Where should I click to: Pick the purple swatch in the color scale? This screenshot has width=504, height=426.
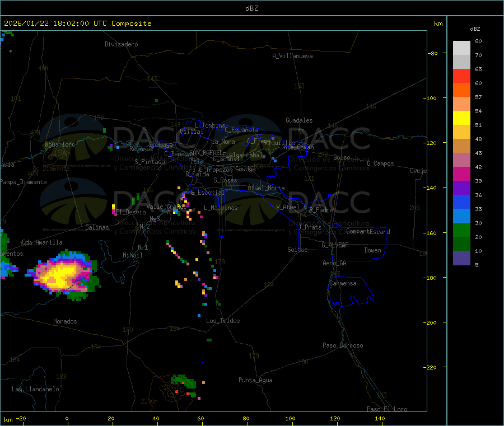pyautogui.click(x=461, y=188)
